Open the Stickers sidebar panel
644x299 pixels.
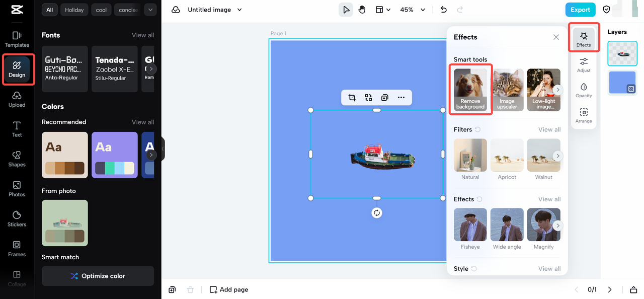pyautogui.click(x=17, y=218)
